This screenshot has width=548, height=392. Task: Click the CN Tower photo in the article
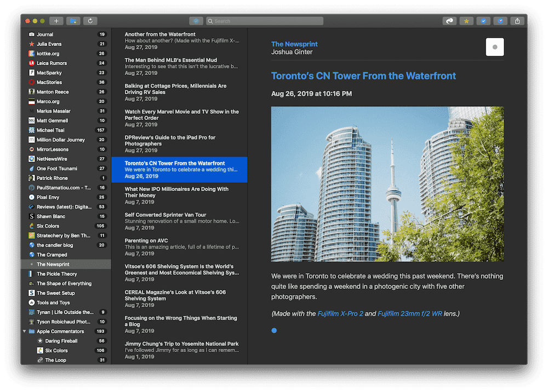387,184
